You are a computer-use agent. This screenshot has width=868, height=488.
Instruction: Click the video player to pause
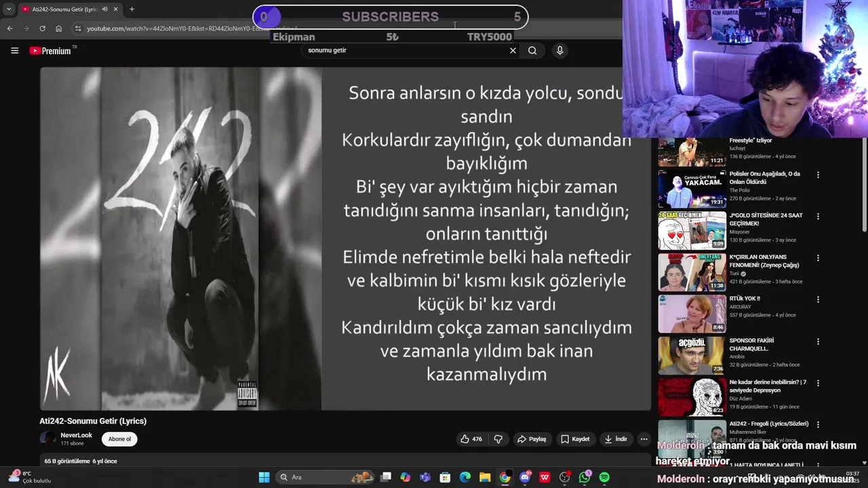(x=345, y=239)
